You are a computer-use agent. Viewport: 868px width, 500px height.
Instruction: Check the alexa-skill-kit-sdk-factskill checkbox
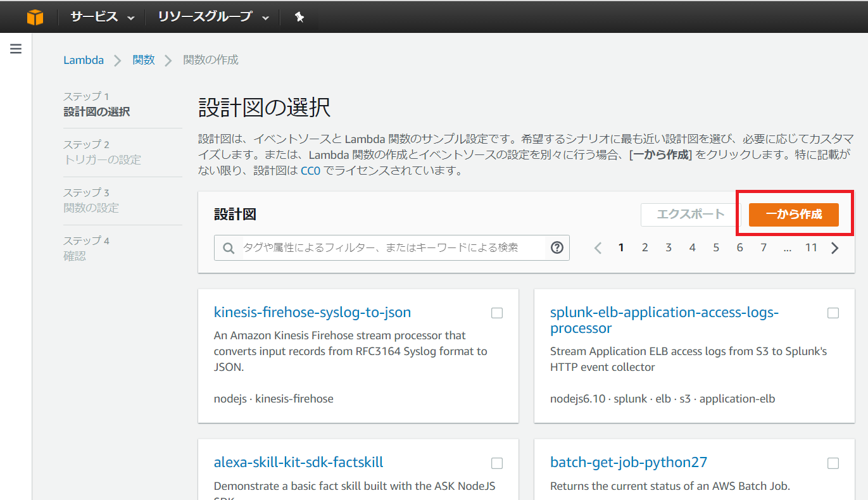pyautogui.click(x=497, y=463)
